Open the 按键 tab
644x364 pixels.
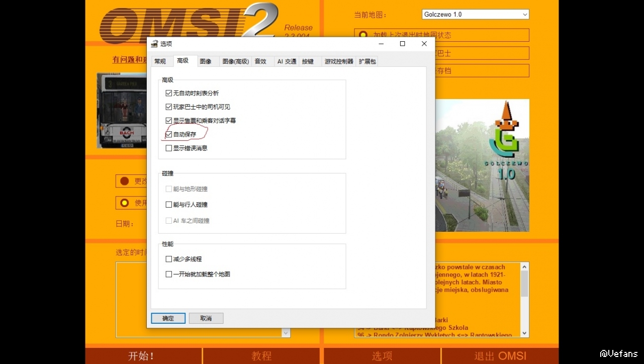pos(308,61)
